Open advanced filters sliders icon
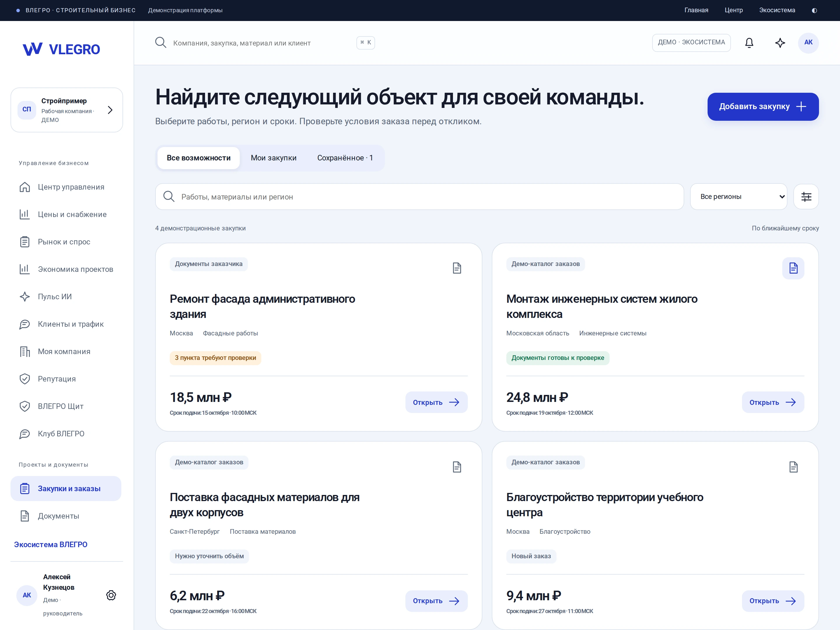Viewport: 840px width, 630px height. pos(806,197)
